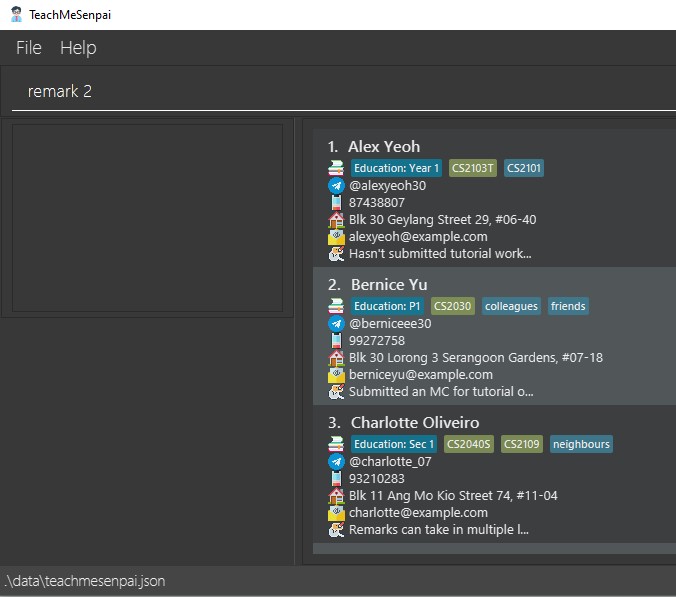Click the phone number 99272758
This screenshot has width=676, height=597.
377,341
